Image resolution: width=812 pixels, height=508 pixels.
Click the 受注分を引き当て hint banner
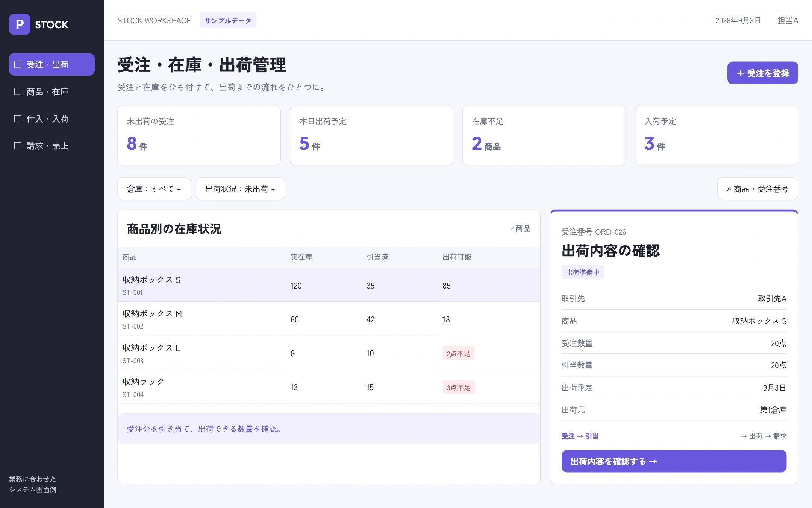coord(329,429)
